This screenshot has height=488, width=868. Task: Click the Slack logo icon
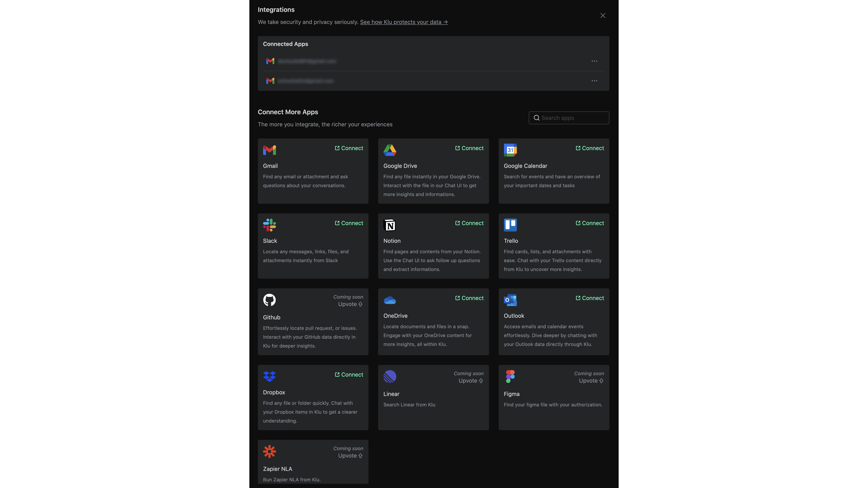tap(269, 225)
